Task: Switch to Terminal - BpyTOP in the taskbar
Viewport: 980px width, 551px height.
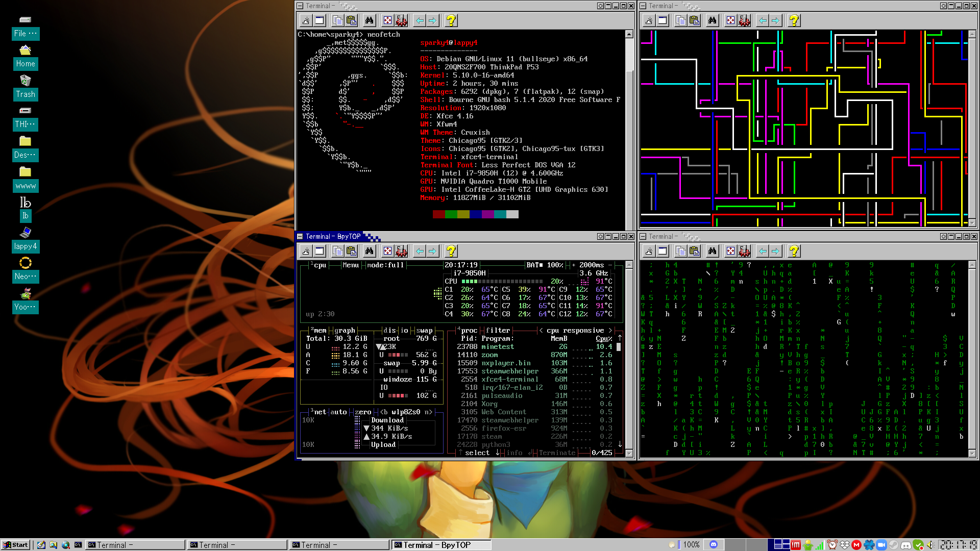Action: 439,545
